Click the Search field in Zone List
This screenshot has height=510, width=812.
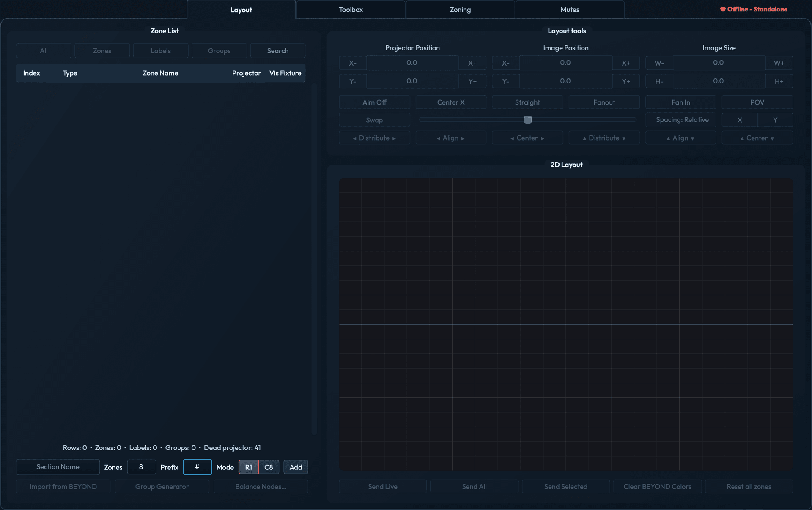pyautogui.click(x=278, y=51)
